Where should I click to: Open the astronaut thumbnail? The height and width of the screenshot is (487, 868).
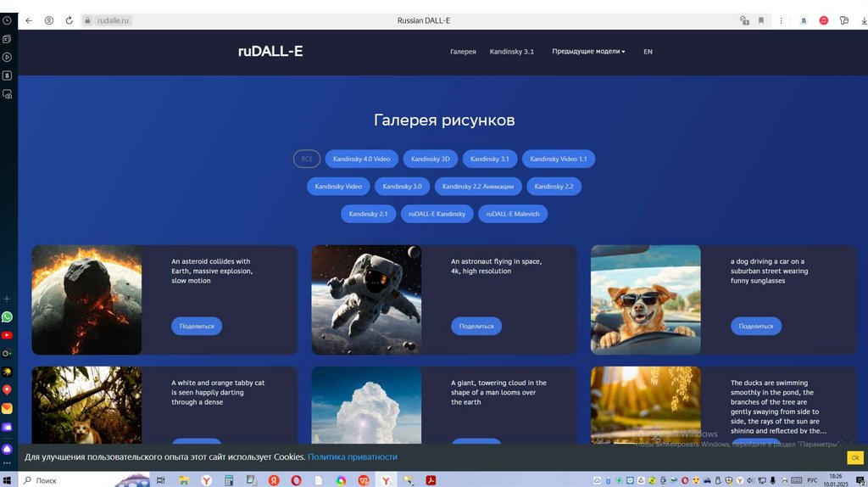pyautogui.click(x=366, y=299)
